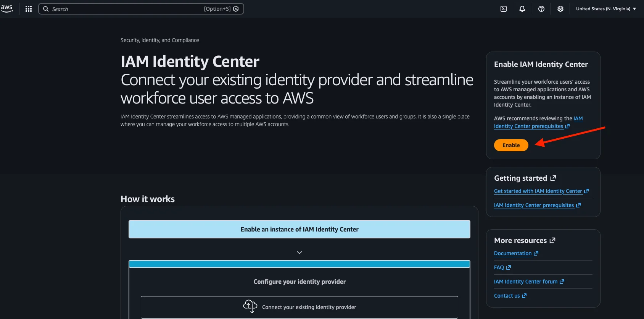The height and width of the screenshot is (319, 644).
Task: Open the Documentation link
Action: click(x=516, y=253)
